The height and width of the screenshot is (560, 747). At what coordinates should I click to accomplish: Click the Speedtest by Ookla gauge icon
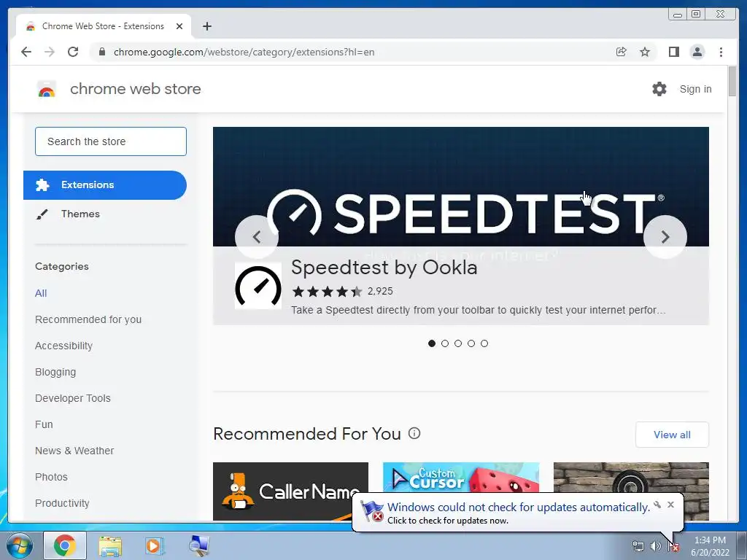(x=258, y=286)
